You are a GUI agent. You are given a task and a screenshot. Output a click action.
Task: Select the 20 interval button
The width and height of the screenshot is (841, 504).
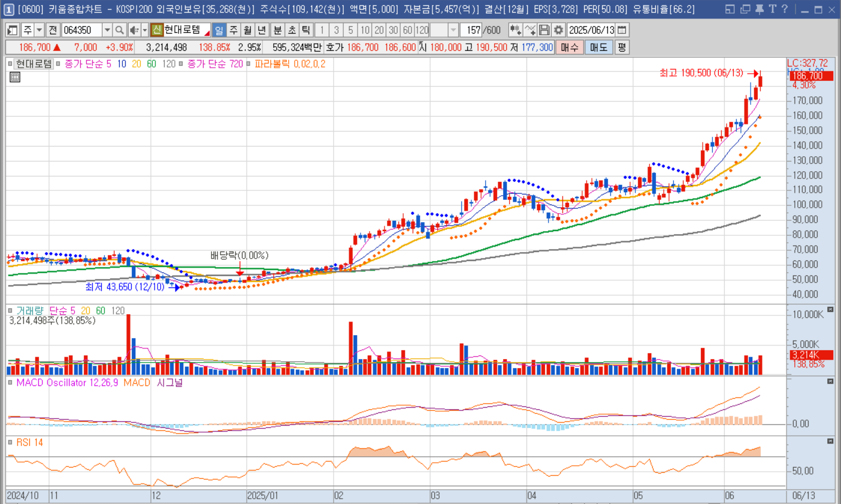click(x=379, y=30)
